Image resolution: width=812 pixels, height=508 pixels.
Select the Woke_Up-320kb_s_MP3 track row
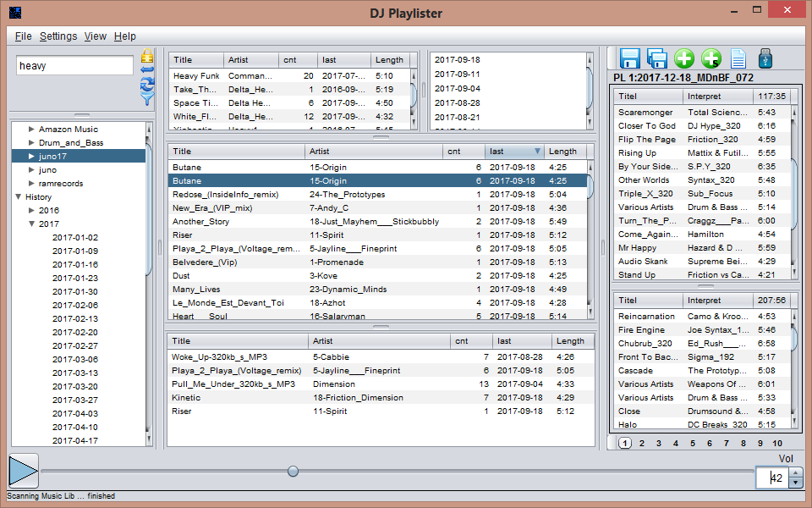381,357
